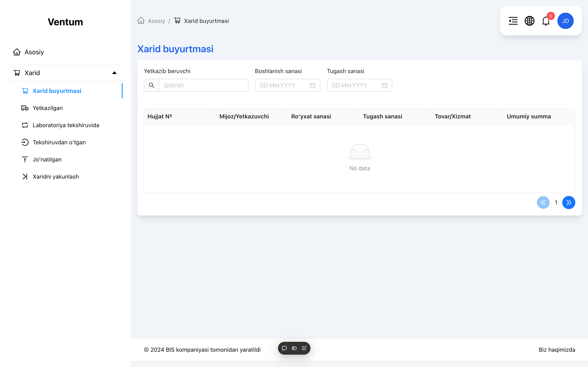Screen dimensions: 588x367
Task: Go to previous page with double-left arrow
Action: [543, 202]
